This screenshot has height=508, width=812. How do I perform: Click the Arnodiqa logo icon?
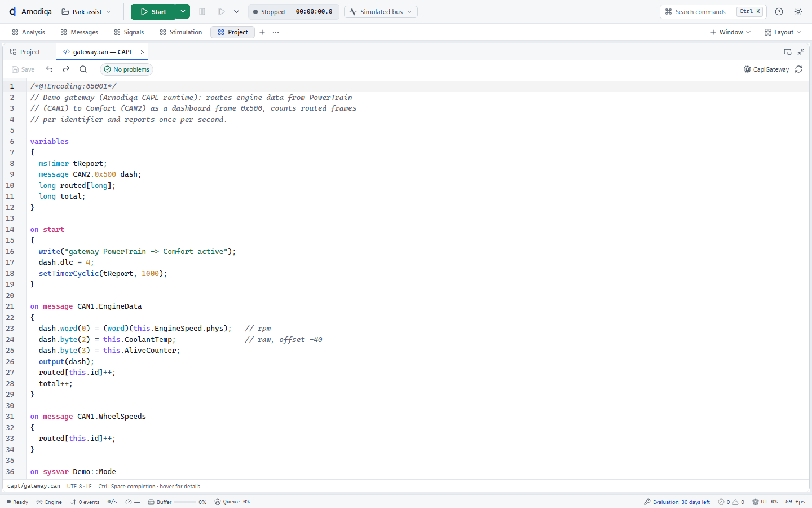point(12,12)
